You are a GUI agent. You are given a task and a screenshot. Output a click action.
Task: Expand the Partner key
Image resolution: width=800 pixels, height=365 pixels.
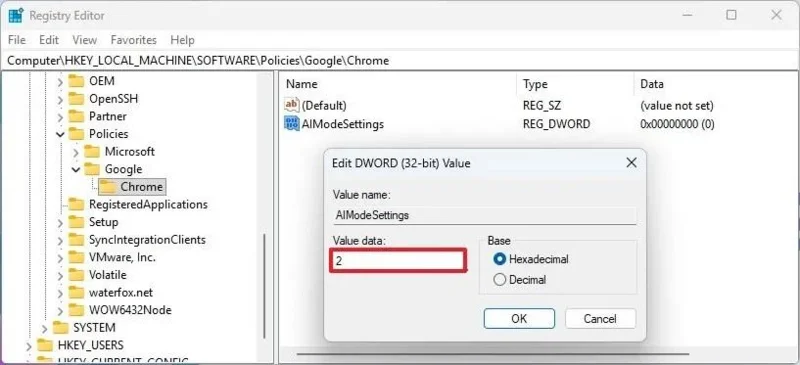click(60, 116)
